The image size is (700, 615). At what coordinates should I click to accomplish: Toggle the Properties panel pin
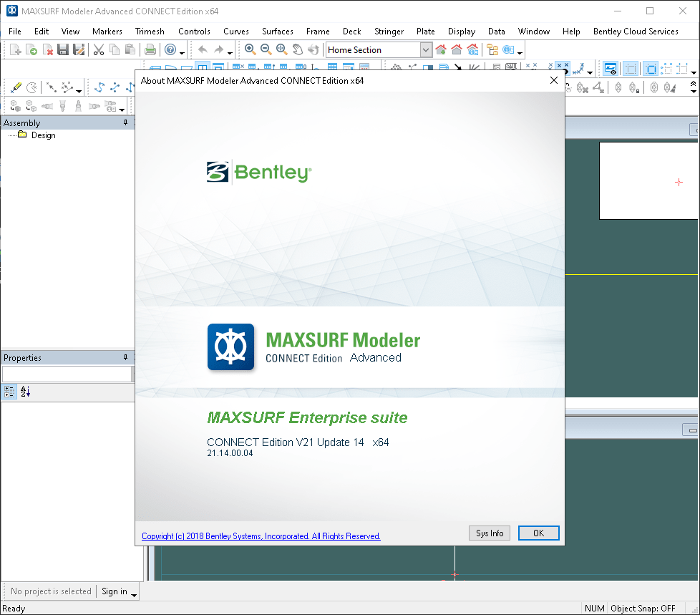point(125,357)
